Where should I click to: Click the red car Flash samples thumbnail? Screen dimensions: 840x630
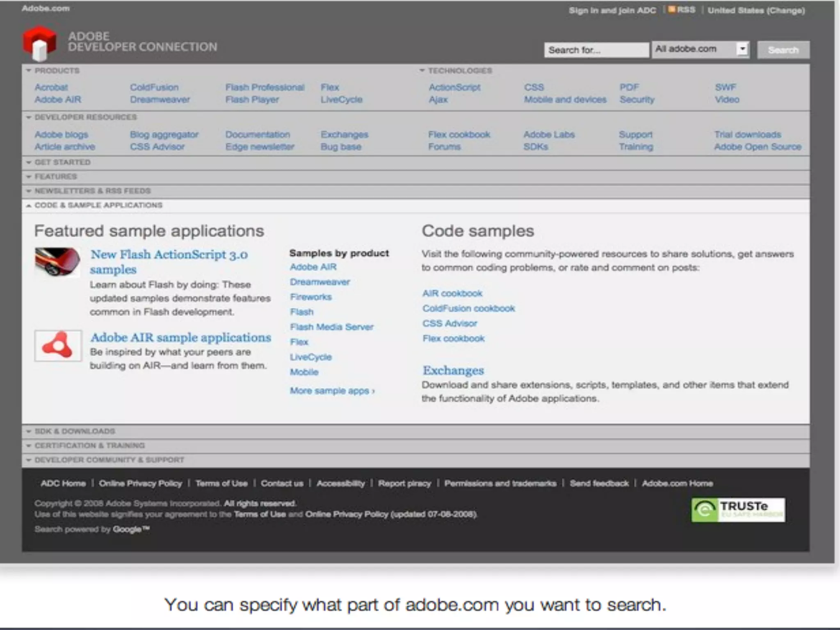57,262
